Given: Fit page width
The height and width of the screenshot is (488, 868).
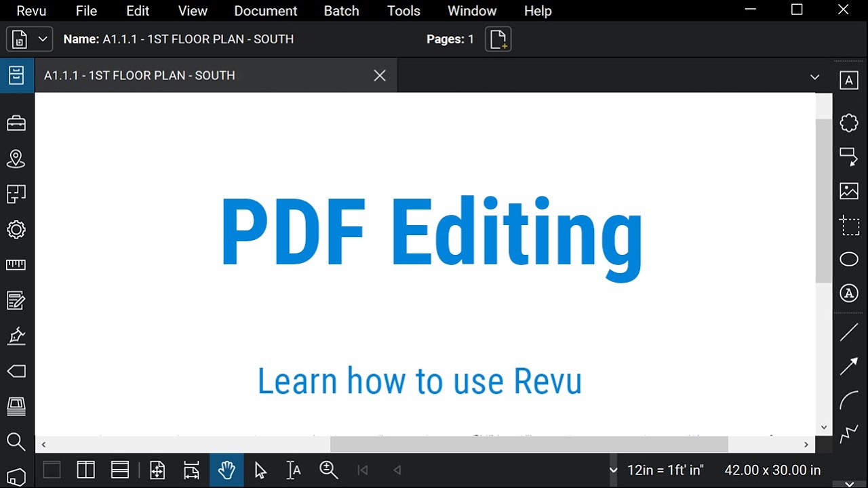Looking at the screenshot, I should pyautogui.click(x=192, y=470).
